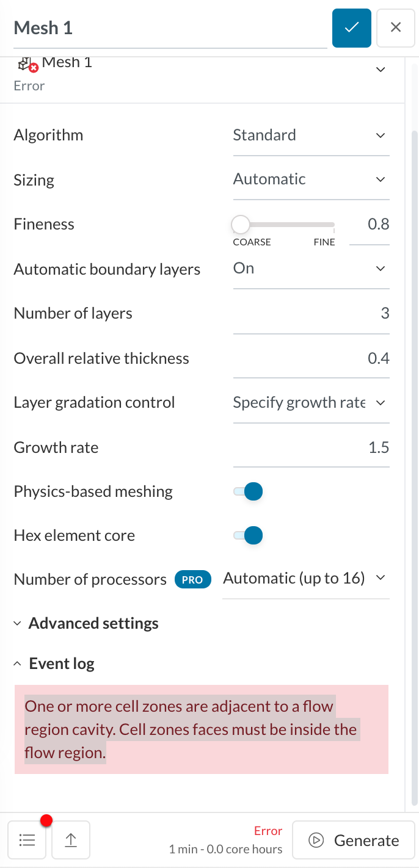The image size is (419, 868).
Task: Disable the Hex element core switch
Action: 248,535
